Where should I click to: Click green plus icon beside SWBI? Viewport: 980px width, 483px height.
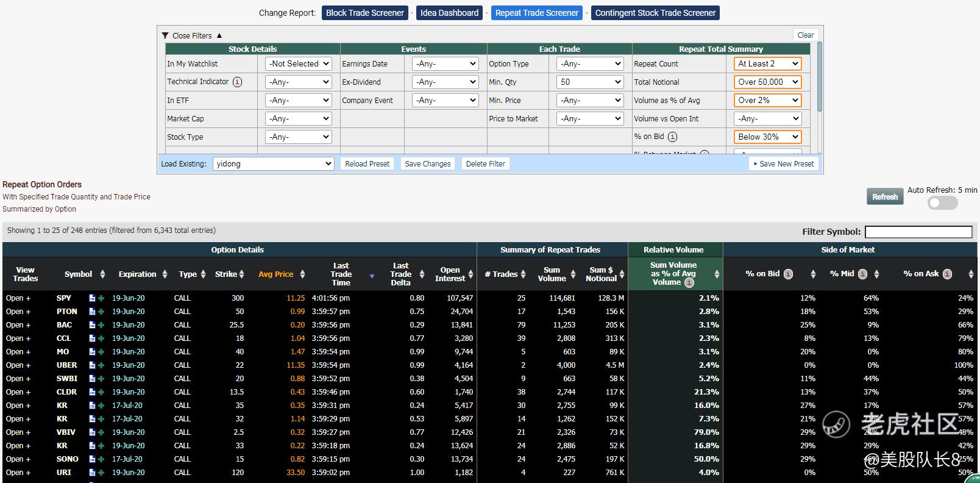coord(101,379)
